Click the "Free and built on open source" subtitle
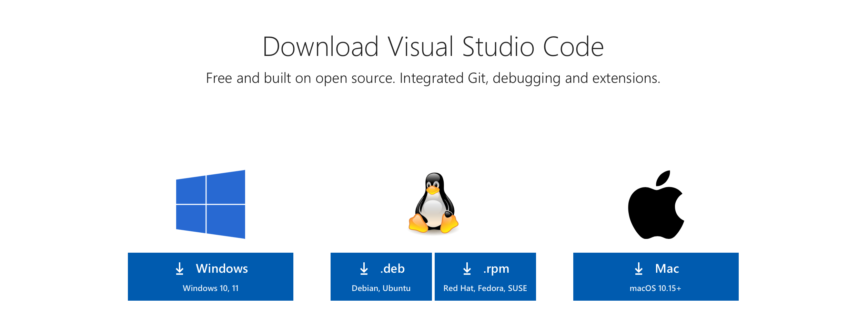The image size is (868, 310). (433, 78)
